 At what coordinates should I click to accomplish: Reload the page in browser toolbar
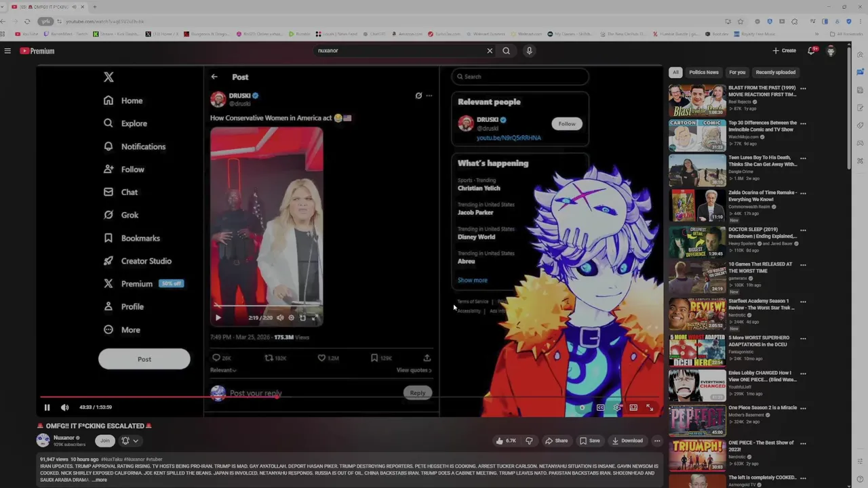(27, 22)
